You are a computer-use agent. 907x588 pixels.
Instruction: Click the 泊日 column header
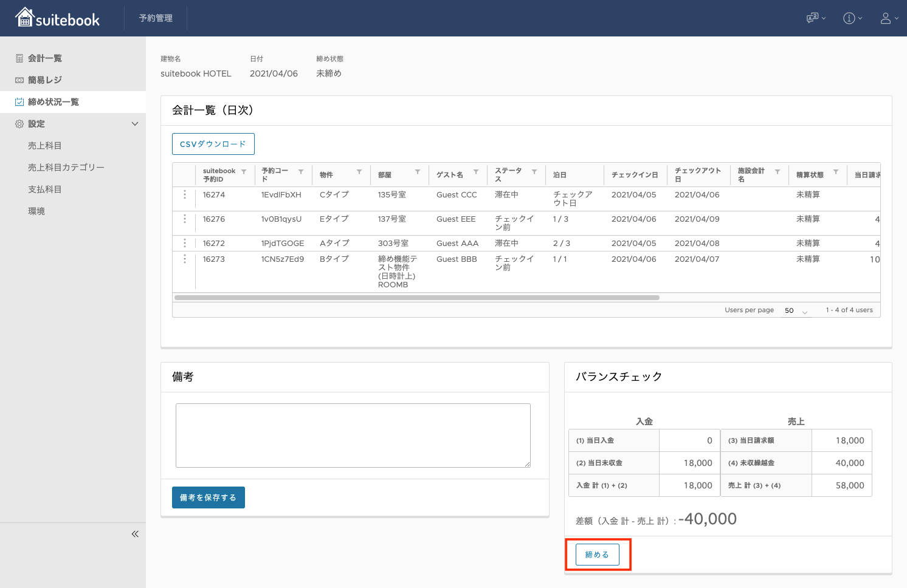pos(560,175)
